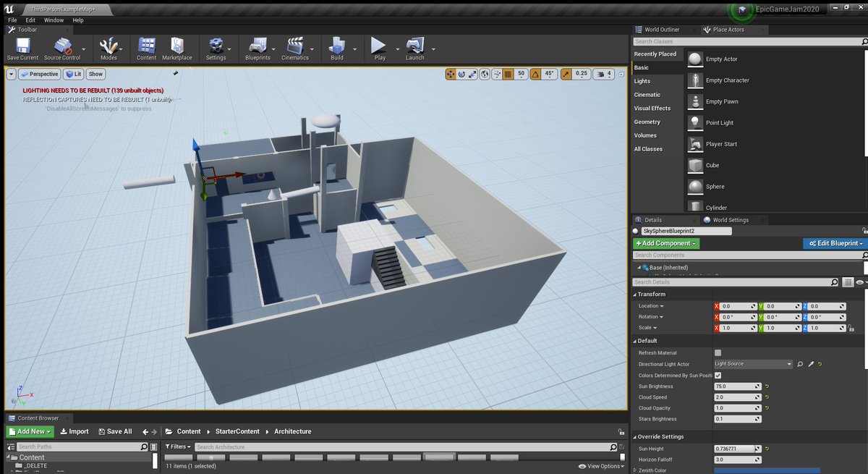868x474 pixels.
Task: Collapse the Override Settings section
Action: click(x=634, y=437)
